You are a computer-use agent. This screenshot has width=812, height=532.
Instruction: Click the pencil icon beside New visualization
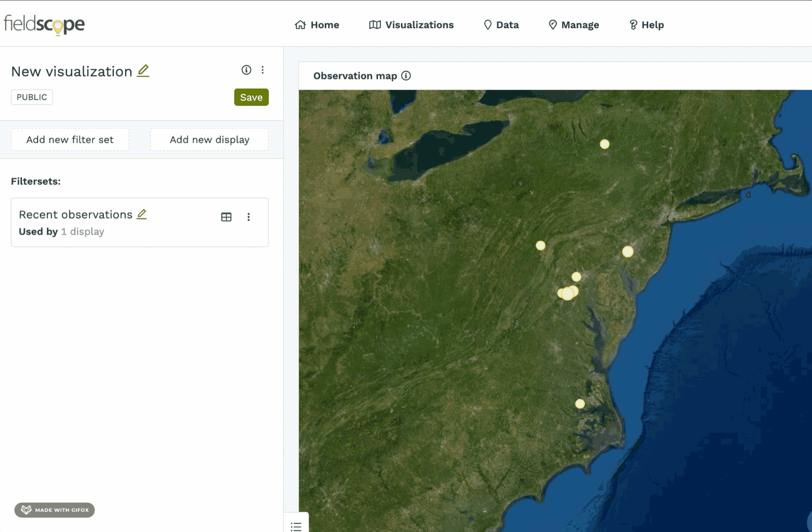[143, 71]
